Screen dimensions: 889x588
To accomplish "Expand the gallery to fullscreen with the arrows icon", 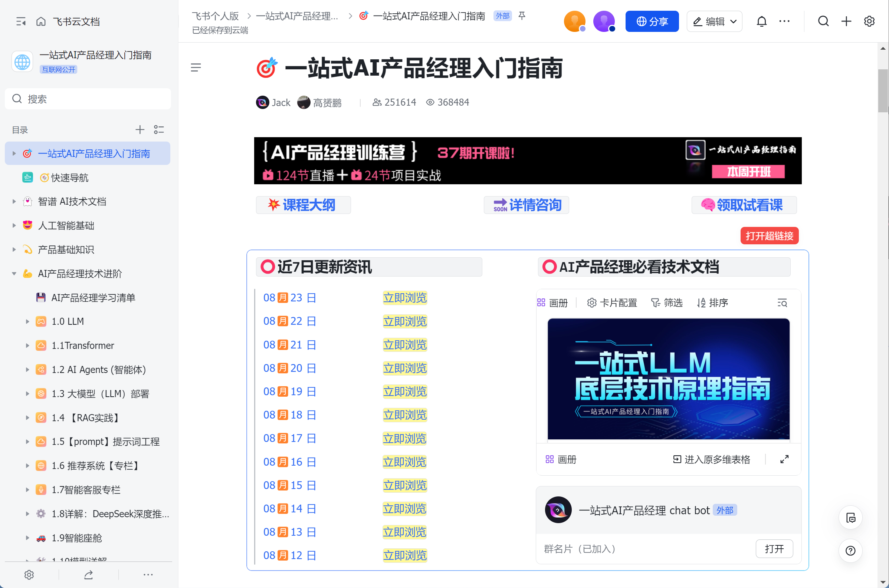I will (784, 459).
